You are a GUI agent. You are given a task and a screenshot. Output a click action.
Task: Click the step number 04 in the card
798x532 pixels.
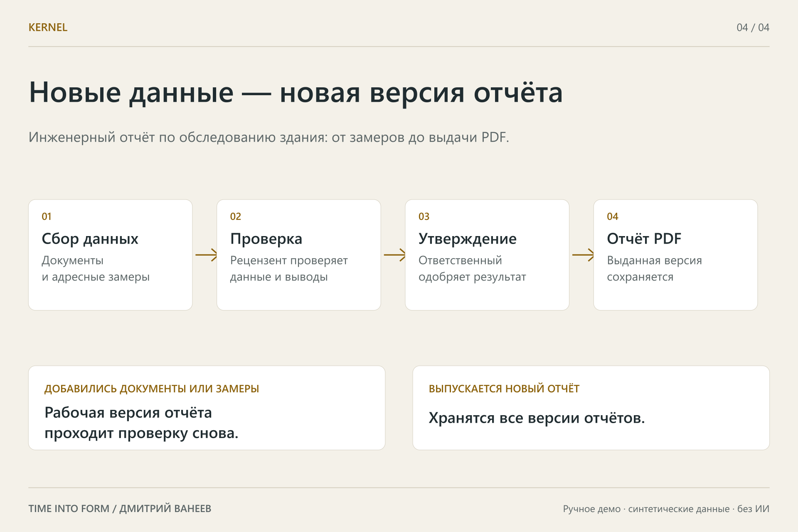coord(612,217)
